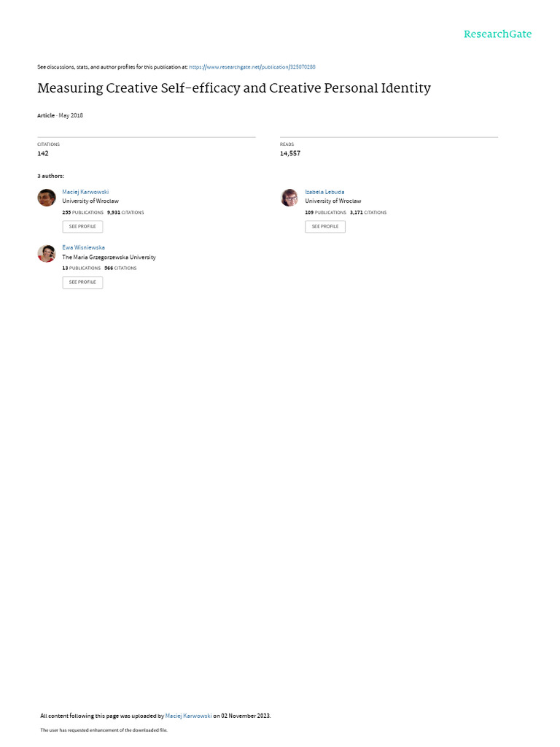Click Izabela's 3,171 citations stat
Viewport: 560px width, 747px height.
(368, 212)
